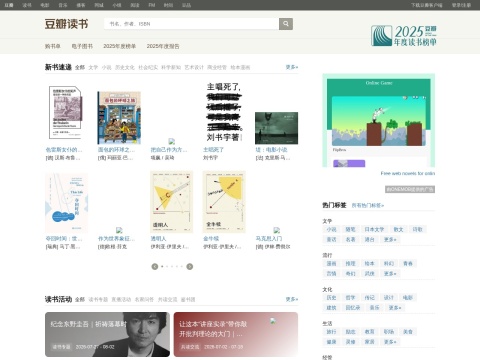Click the 美食 tag
Viewport: 480px width, 360px height.
point(408,332)
